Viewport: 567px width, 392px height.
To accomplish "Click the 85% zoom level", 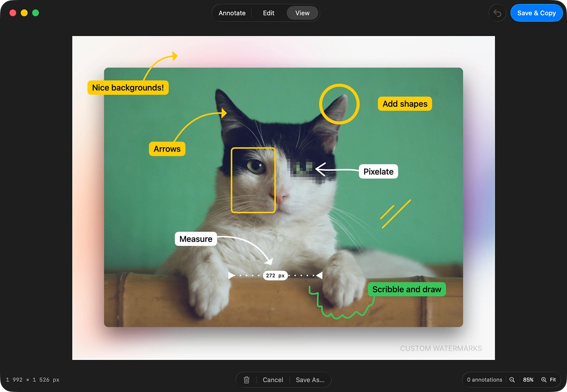I will tap(528, 380).
